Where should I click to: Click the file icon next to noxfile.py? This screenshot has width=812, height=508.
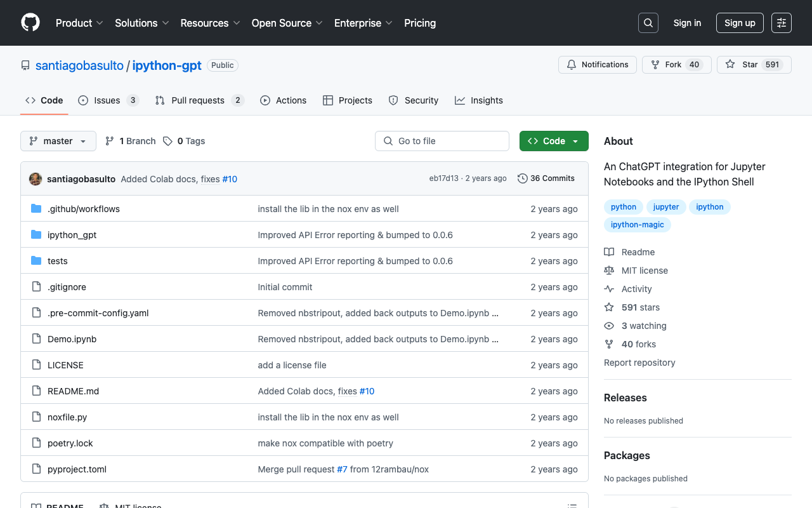36,417
